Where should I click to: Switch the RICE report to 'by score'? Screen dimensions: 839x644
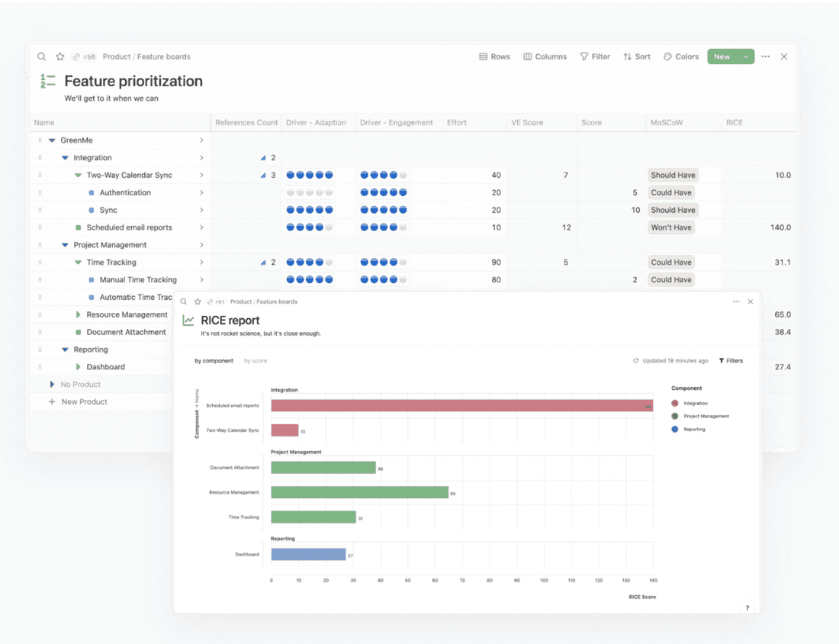255,360
